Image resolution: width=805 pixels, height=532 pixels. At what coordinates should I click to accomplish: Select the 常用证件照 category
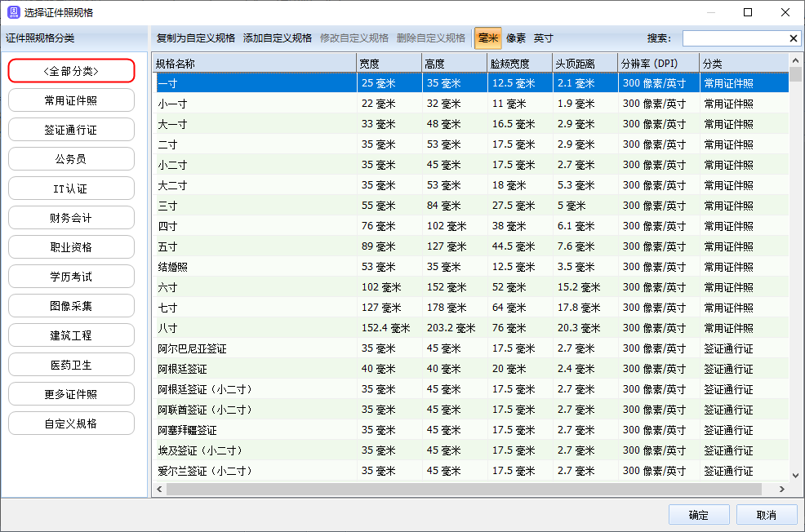pos(71,100)
